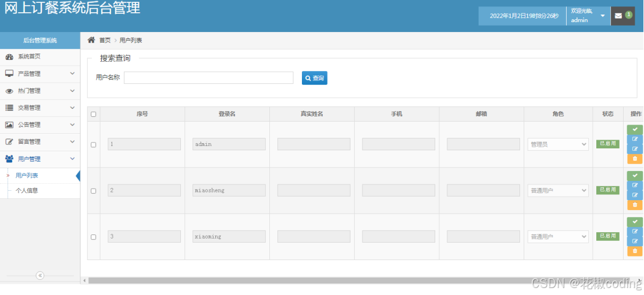
Task: Click the 登录名 column header
Action: [227, 114]
